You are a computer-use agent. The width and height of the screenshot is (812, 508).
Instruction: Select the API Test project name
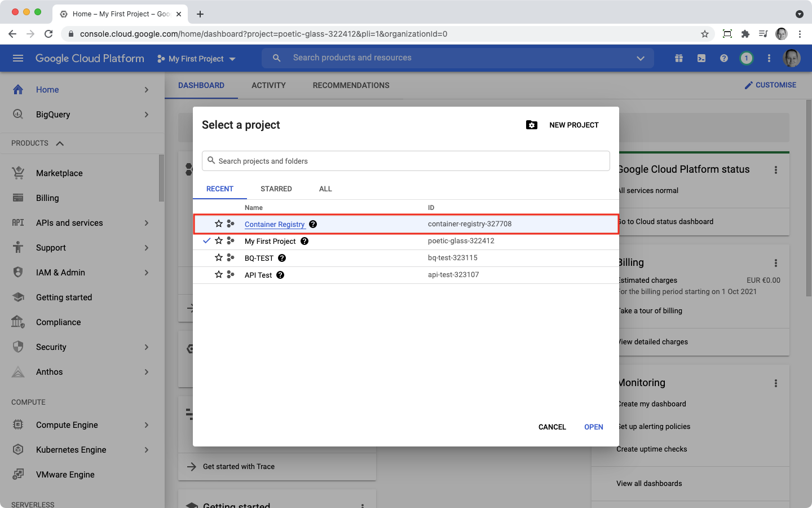[x=258, y=275]
